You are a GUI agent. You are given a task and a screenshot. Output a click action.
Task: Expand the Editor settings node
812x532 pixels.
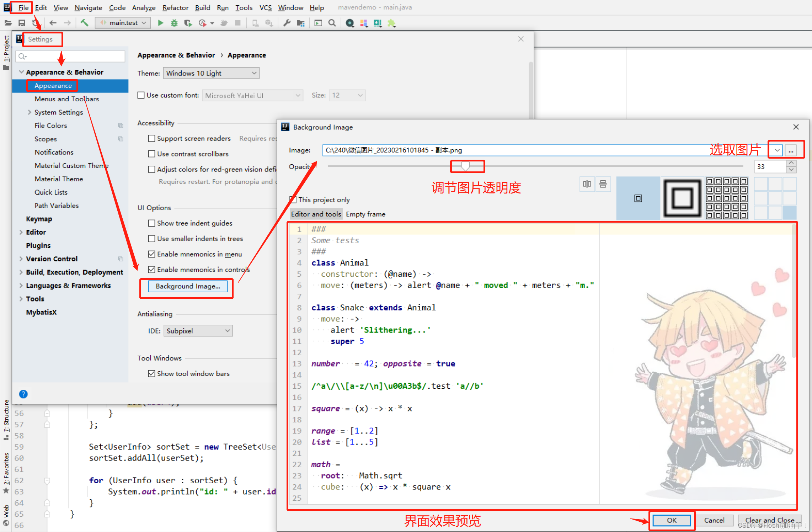coord(21,232)
